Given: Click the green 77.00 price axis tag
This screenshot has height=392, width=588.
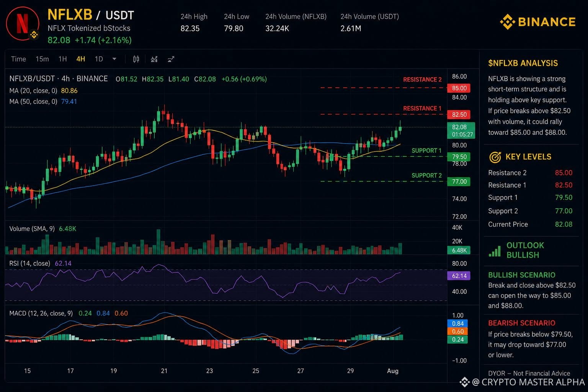Looking at the screenshot, I should point(459,181).
